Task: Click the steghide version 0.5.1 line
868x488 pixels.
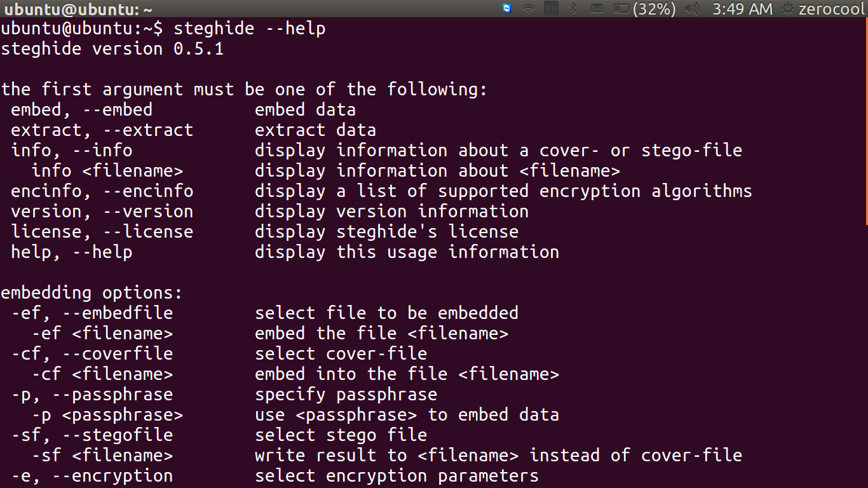Action: pyautogui.click(x=112, y=48)
